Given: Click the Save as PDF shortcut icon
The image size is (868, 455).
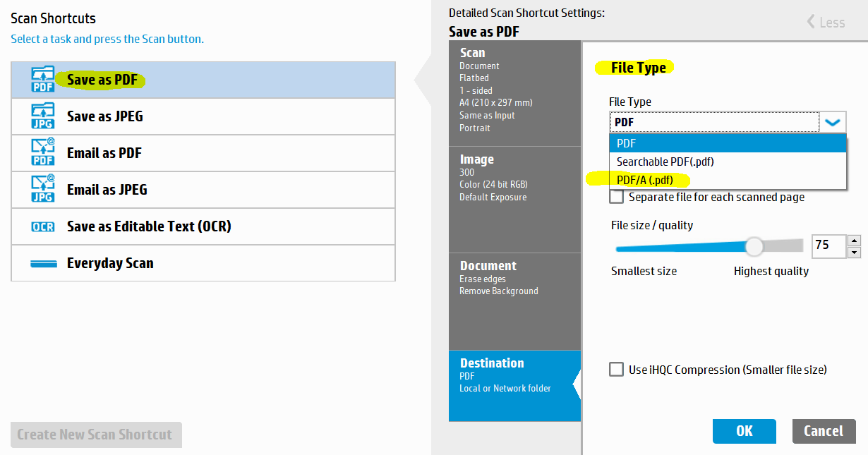Looking at the screenshot, I should coord(43,80).
